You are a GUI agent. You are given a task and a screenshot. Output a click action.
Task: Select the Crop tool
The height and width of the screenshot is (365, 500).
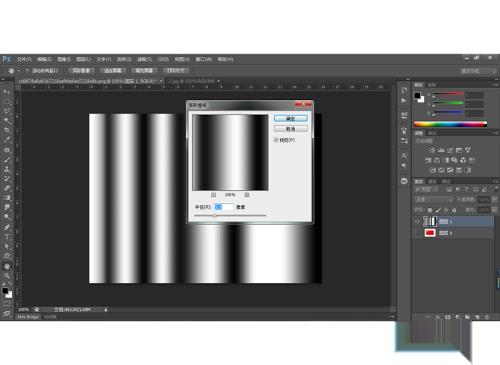click(7, 130)
